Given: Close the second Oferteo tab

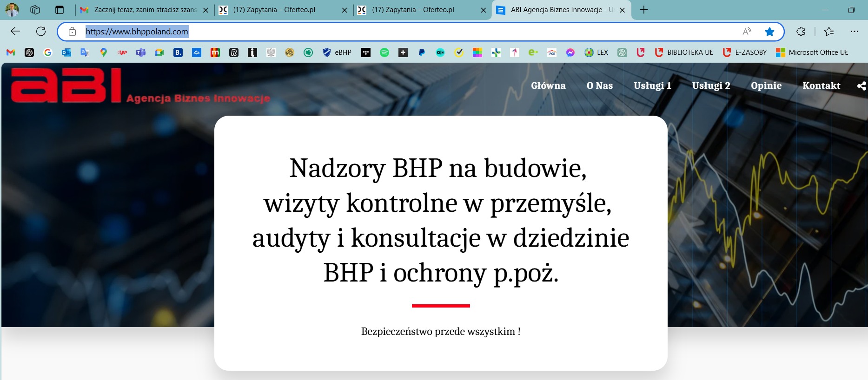Looking at the screenshot, I should pyautogui.click(x=484, y=10).
